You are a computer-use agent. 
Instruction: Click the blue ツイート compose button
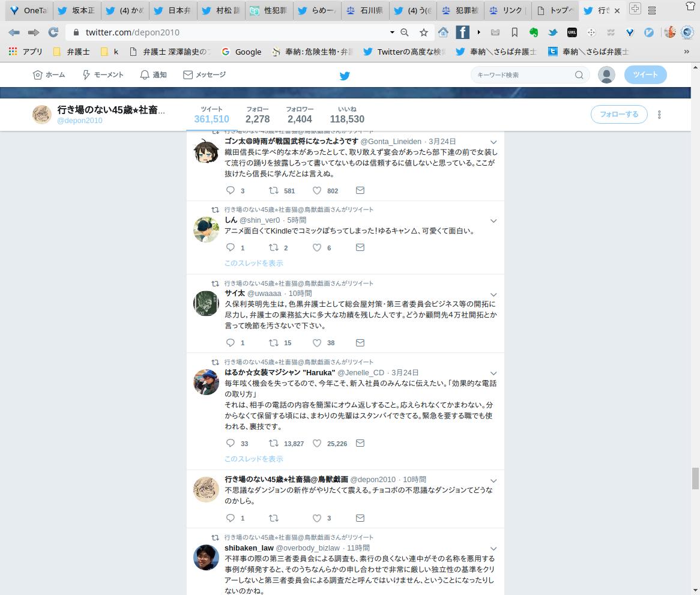(x=645, y=74)
